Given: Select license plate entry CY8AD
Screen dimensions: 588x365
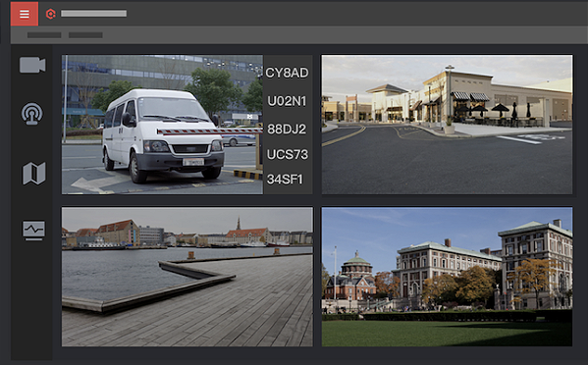Looking at the screenshot, I should click(288, 73).
